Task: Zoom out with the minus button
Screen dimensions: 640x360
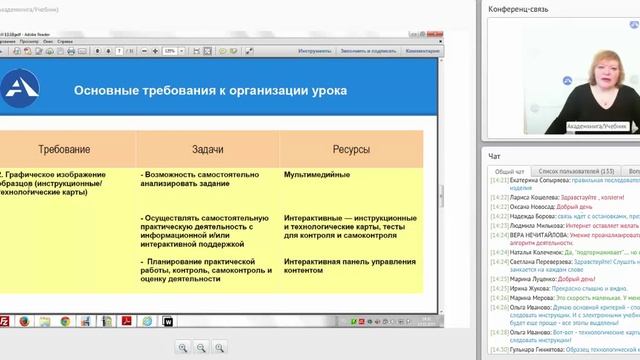Action: click(x=144, y=51)
